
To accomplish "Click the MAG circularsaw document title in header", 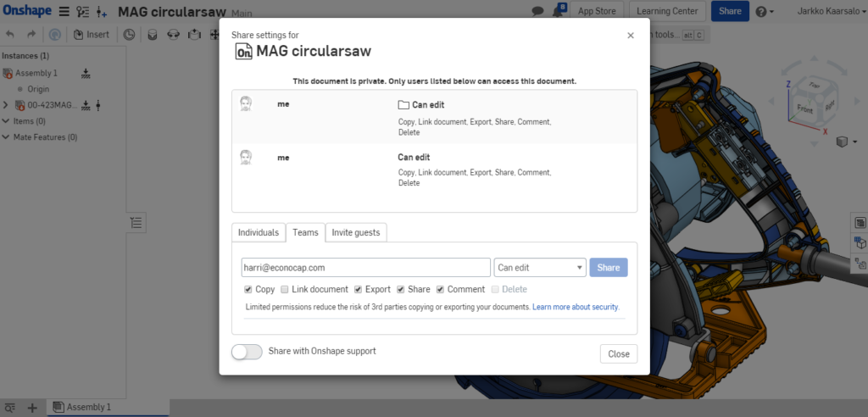I will pyautogui.click(x=172, y=12).
